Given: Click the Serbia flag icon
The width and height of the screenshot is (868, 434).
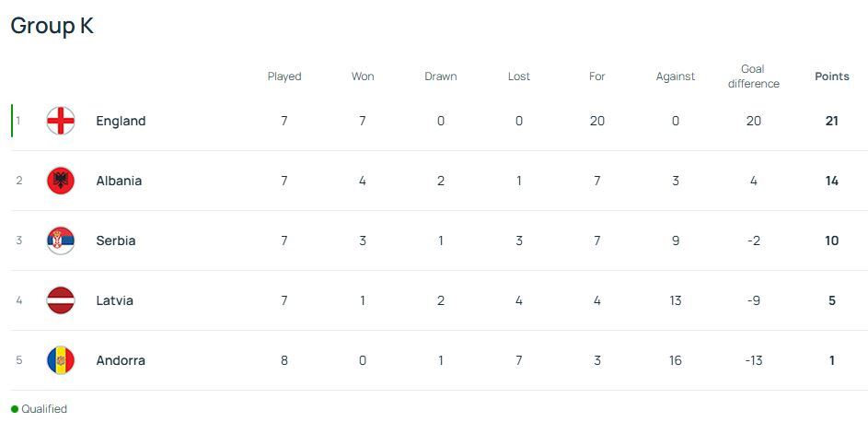Looking at the screenshot, I should click(x=61, y=240).
